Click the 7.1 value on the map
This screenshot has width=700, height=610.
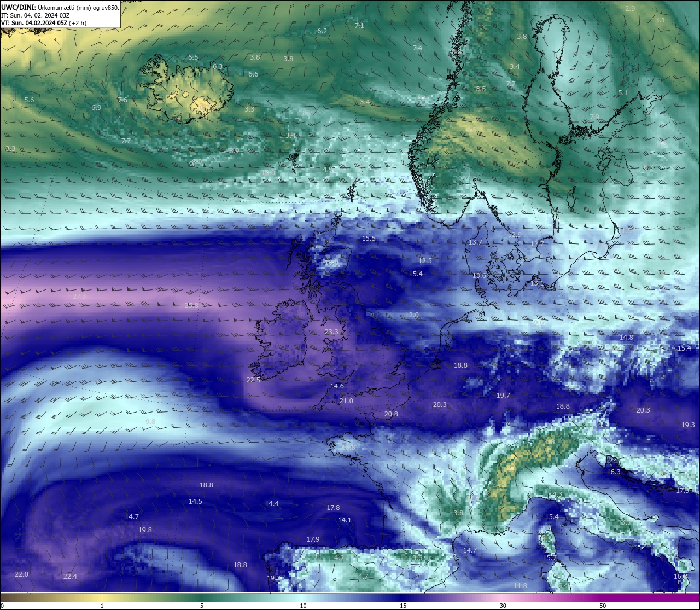coord(359,25)
